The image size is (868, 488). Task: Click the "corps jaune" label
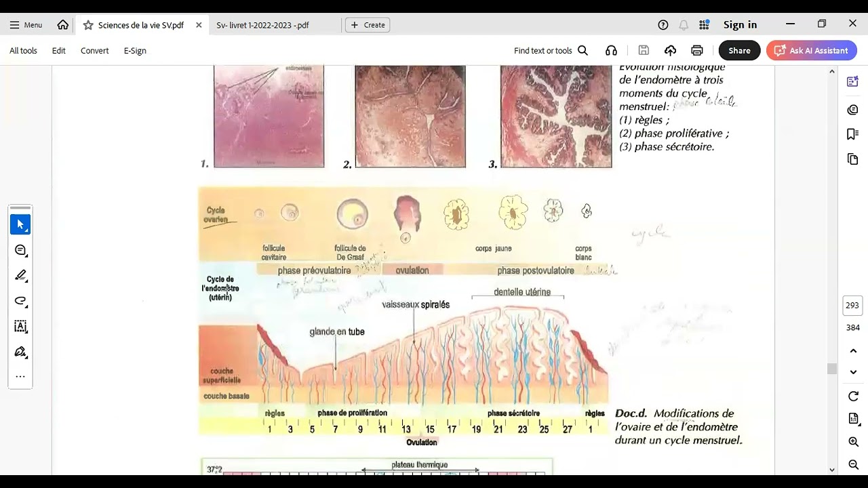(494, 249)
